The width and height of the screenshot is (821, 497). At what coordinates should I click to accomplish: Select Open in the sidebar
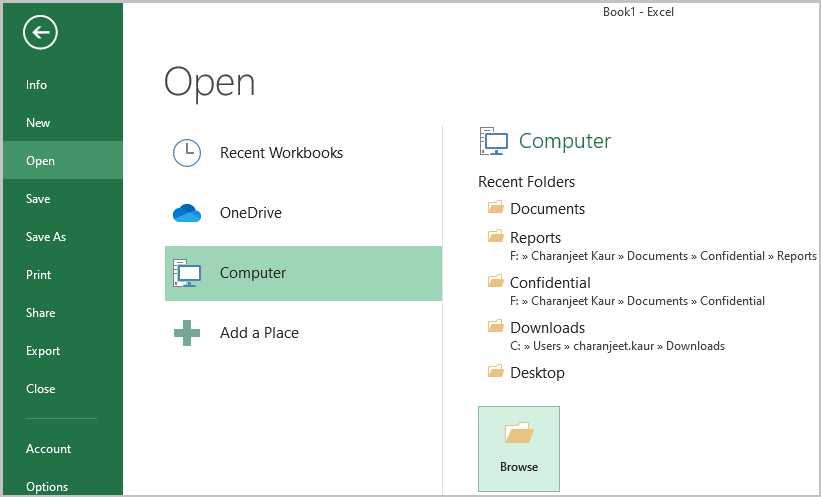point(63,161)
